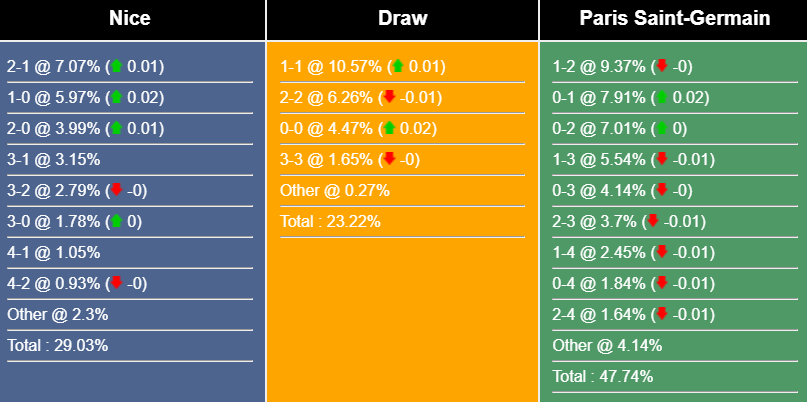Click red arrow next to 2-2 draw
Viewport: 807px width, 402px height.
390,98
